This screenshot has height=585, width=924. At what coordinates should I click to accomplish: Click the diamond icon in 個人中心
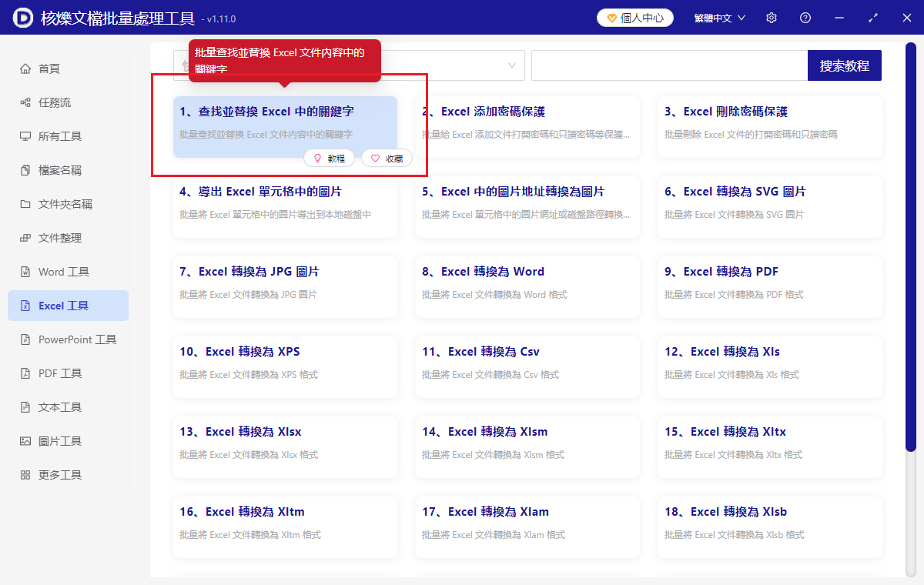point(612,18)
